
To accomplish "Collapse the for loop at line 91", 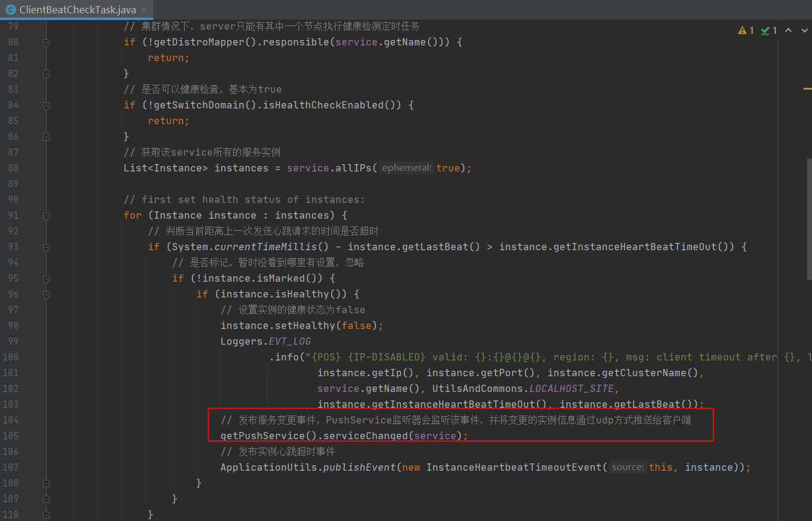I will pyautogui.click(x=47, y=216).
